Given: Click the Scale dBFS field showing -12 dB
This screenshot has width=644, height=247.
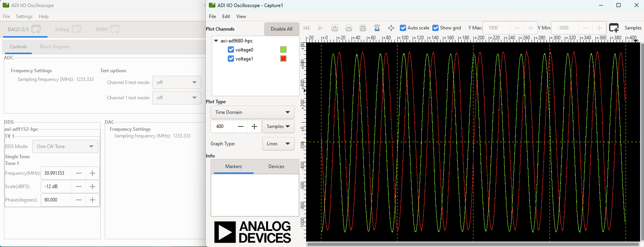Looking at the screenshot, I should coord(56,187).
